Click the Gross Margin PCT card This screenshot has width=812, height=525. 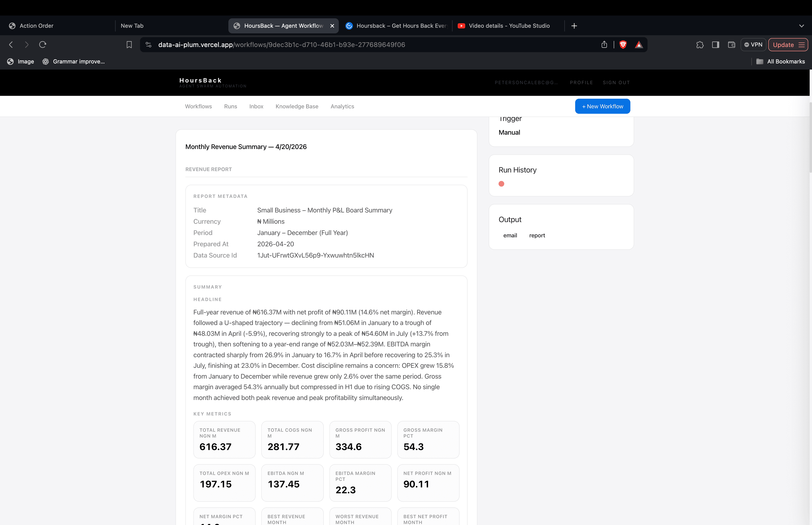coord(428,440)
